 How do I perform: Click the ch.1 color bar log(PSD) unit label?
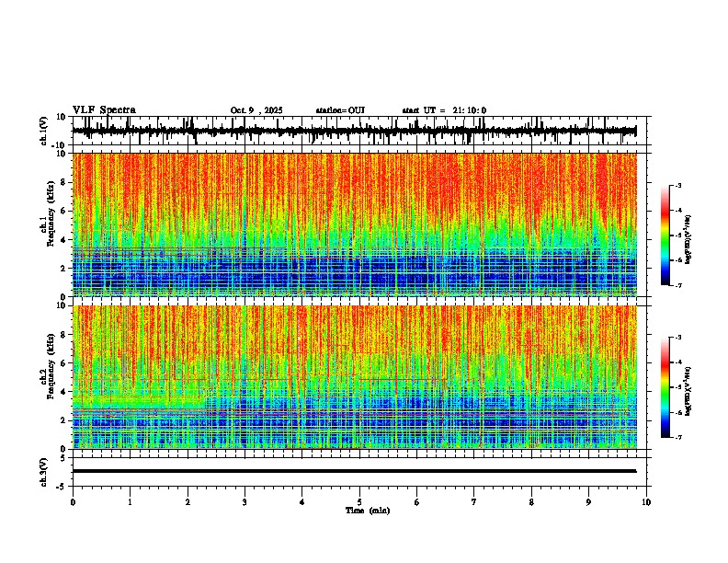688,240
